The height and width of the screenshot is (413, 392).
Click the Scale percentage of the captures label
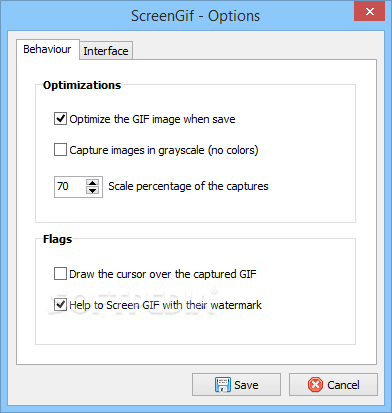point(188,186)
